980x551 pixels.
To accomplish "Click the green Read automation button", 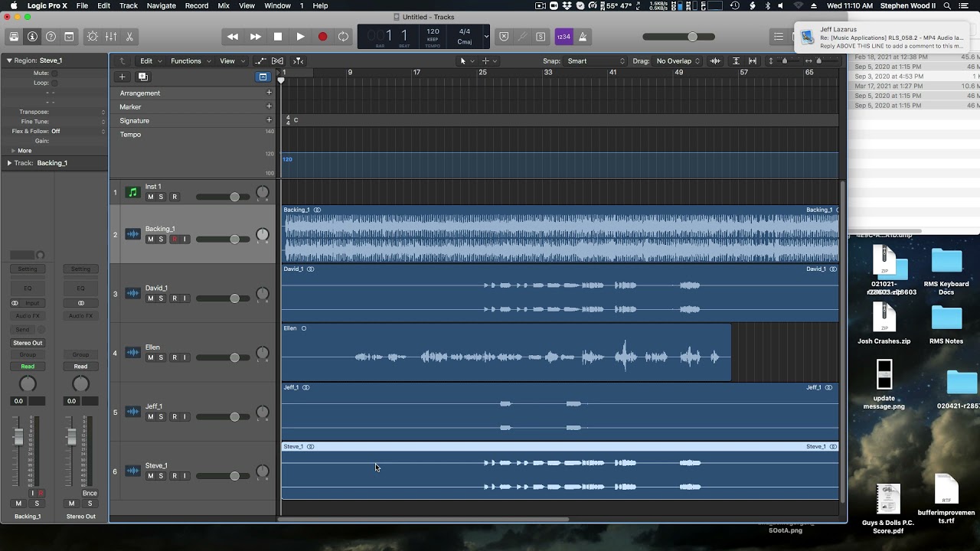I will pyautogui.click(x=28, y=367).
